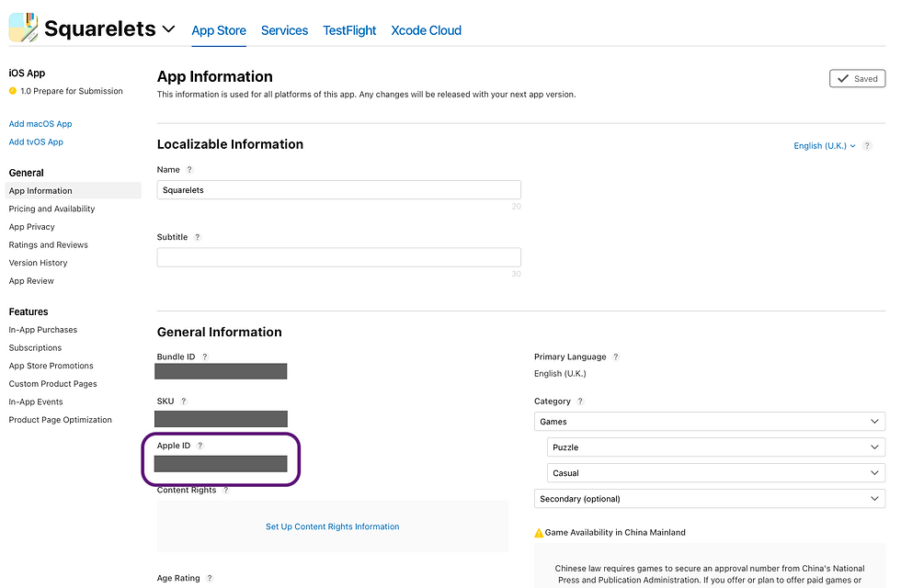Screen dimensions: 901x588
Task: Click help icon beside Apple ID
Action: pos(200,446)
